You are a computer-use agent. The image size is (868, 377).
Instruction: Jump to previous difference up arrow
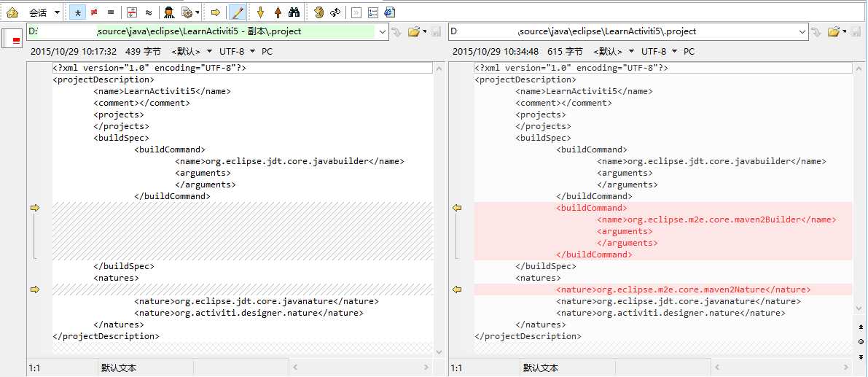[278, 12]
